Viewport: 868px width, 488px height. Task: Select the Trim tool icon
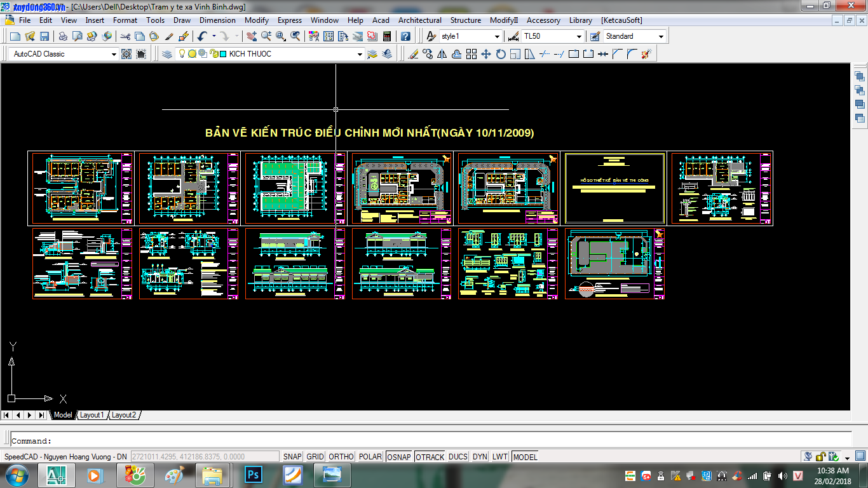click(x=545, y=54)
